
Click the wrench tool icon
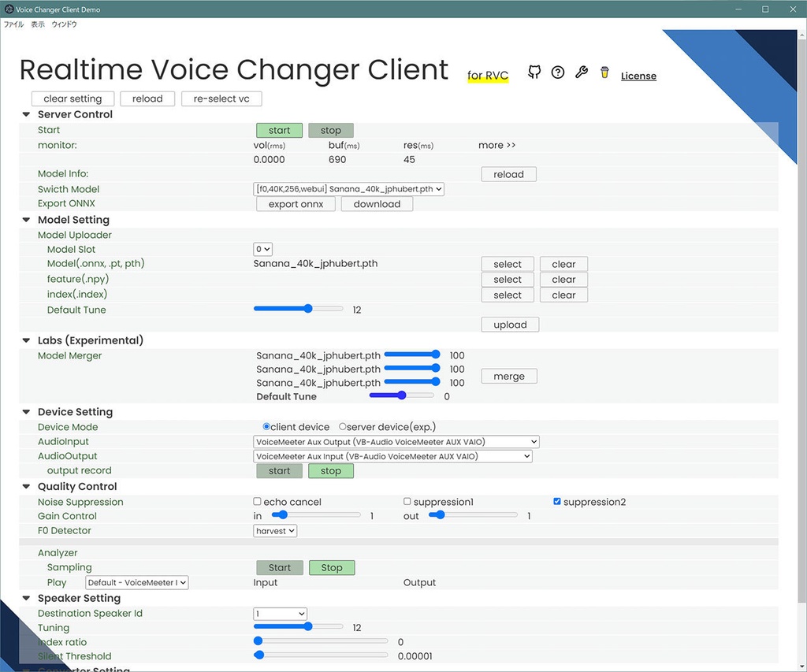pos(582,72)
